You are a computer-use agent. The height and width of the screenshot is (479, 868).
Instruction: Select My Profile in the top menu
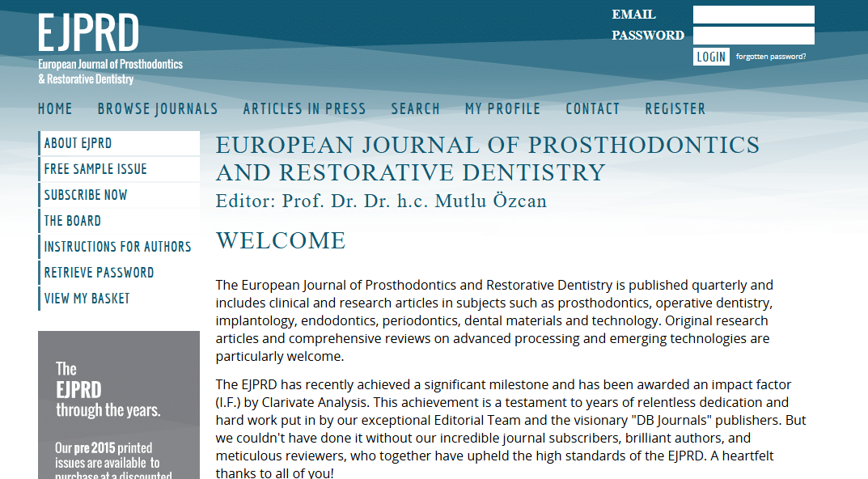[x=502, y=108]
